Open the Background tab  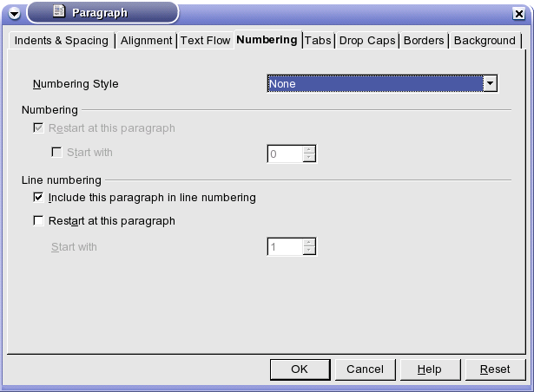pyautogui.click(x=485, y=41)
